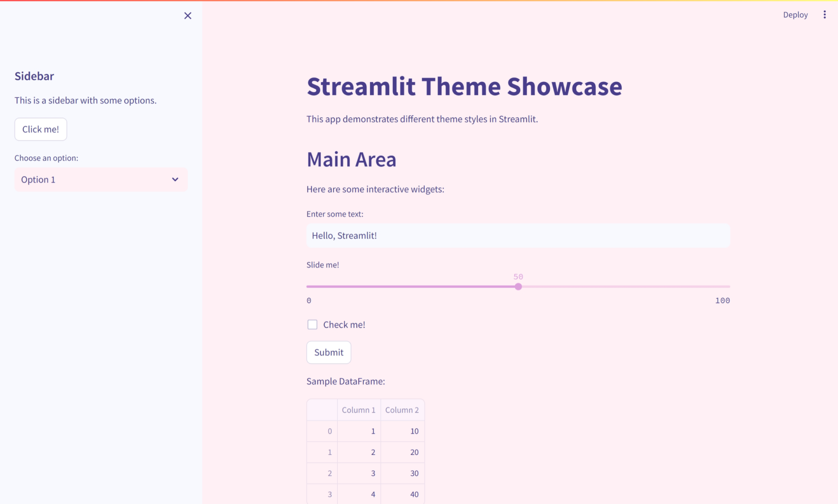Toggle the 'Check me!' checkbox
This screenshot has width=838, height=504.
pyautogui.click(x=312, y=324)
